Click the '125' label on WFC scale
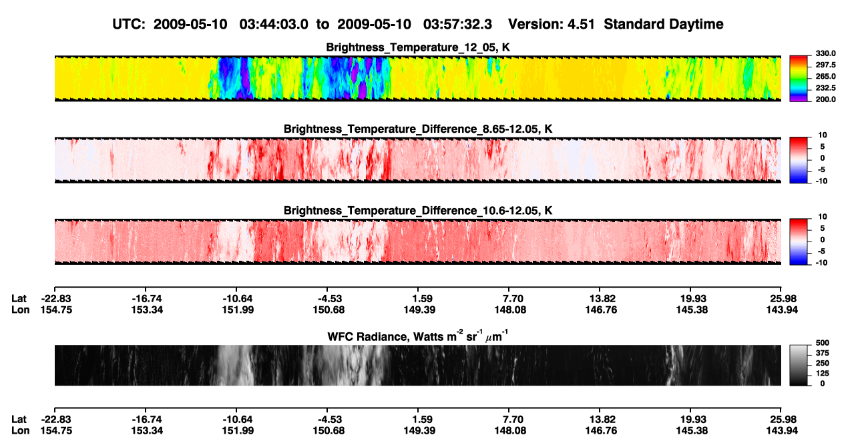Image resolution: width=868 pixels, height=445 pixels. (823, 372)
